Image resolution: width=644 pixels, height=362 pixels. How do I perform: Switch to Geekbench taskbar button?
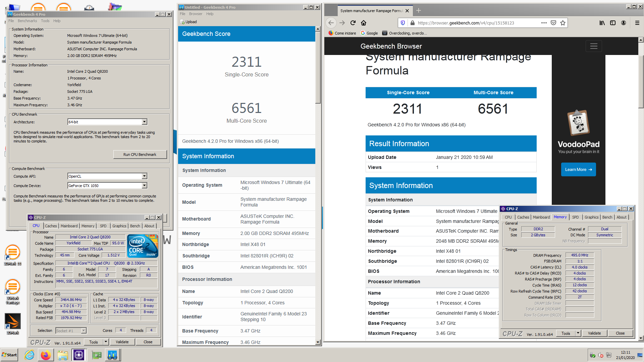112,355
